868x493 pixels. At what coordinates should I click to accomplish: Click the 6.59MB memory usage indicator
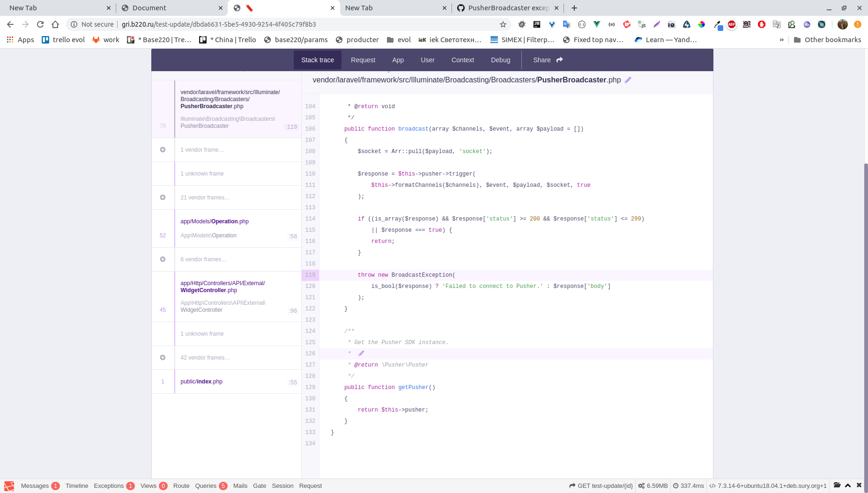653,486
